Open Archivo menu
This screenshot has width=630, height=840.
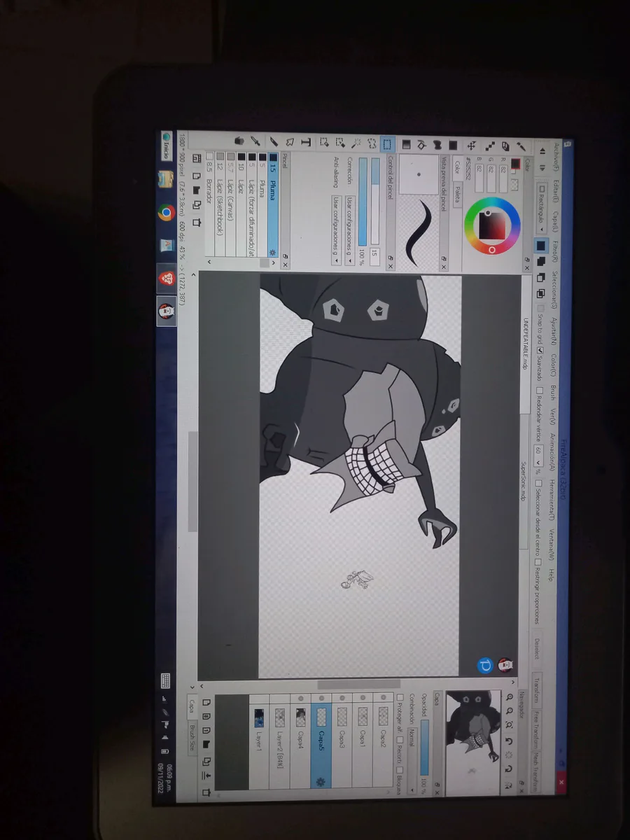(556, 157)
